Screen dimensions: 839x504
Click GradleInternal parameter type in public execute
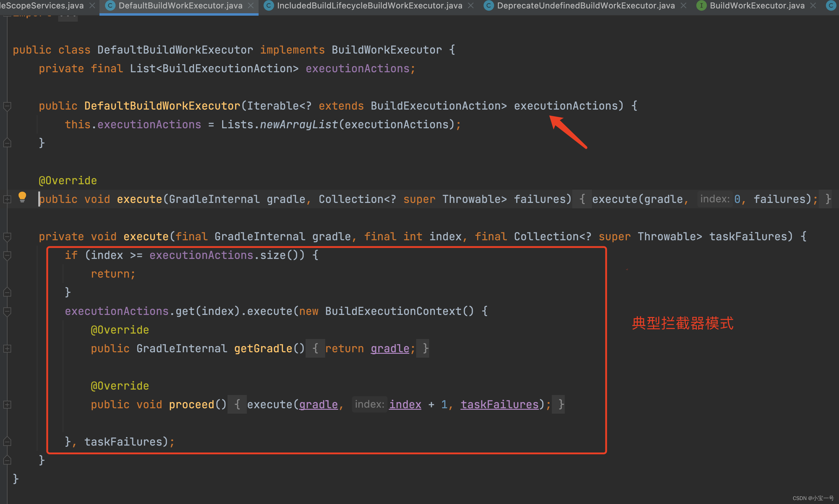click(214, 199)
